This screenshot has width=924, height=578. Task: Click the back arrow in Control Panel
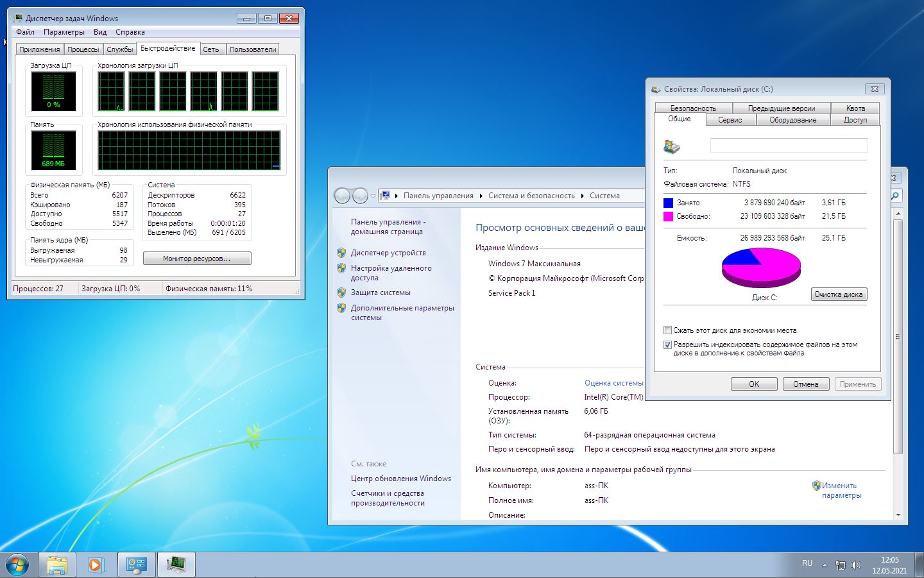pos(342,196)
